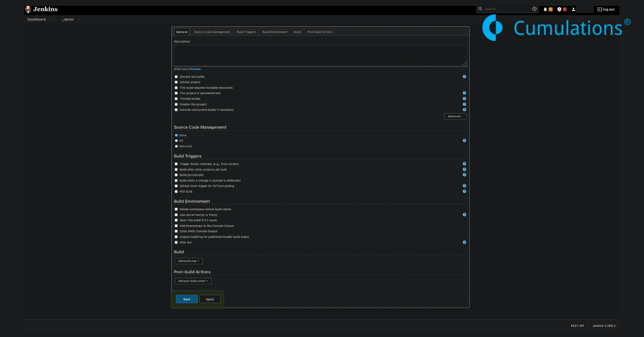The image size is (644, 337).
Task: Open the notifications bell icon
Action: point(545,9)
